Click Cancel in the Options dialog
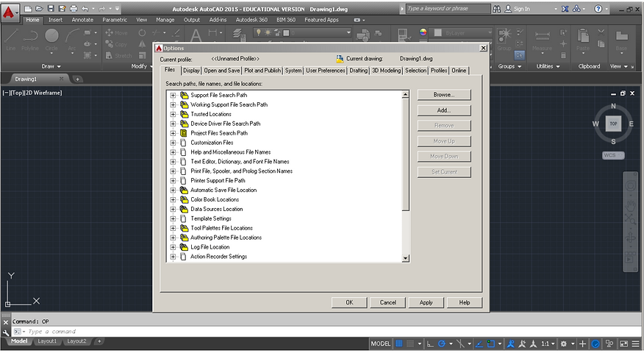 pyautogui.click(x=387, y=302)
